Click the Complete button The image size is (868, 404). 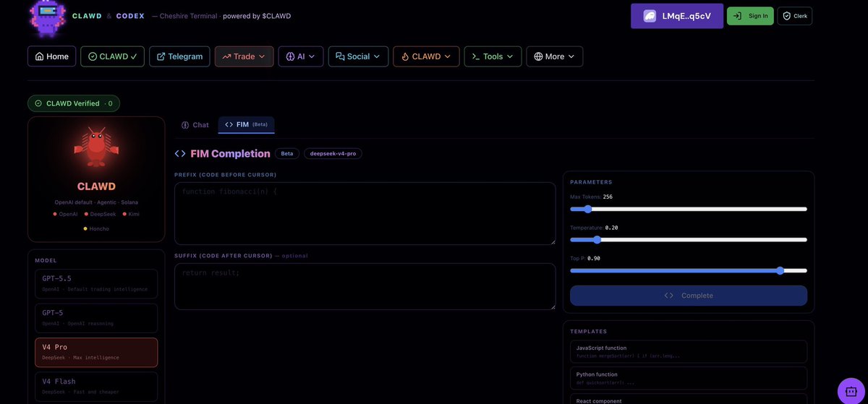point(689,296)
